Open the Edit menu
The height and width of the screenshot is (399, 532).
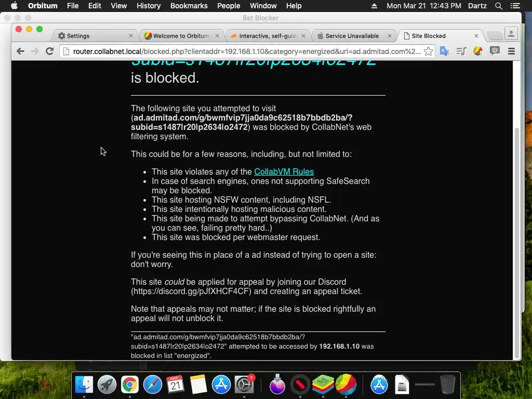click(x=95, y=6)
